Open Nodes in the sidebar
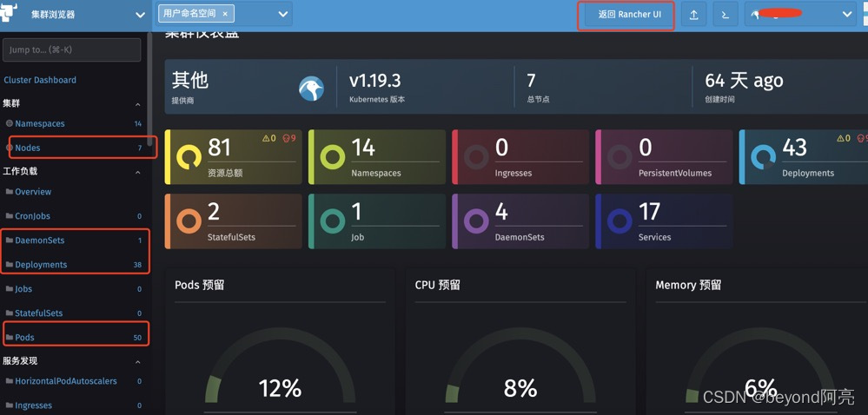Viewport: 868px width, 415px height. (28, 148)
